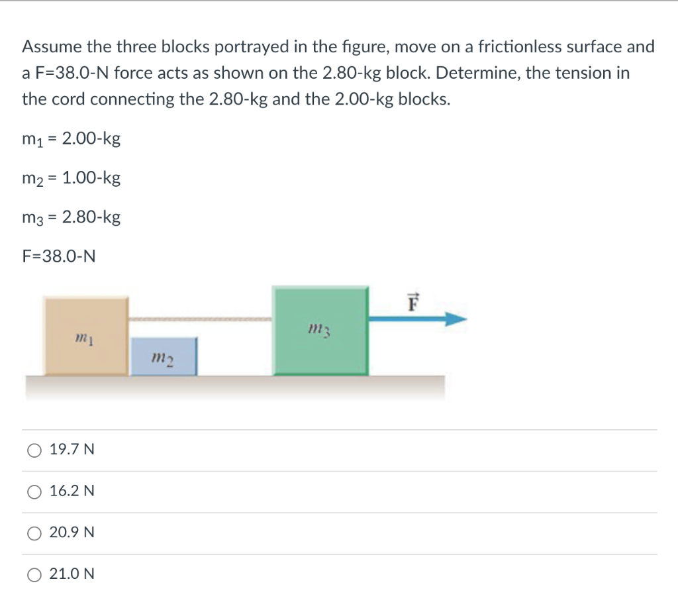Click the F=38.0-N text line
Screen dimensions: 678x616
coord(58,256)
